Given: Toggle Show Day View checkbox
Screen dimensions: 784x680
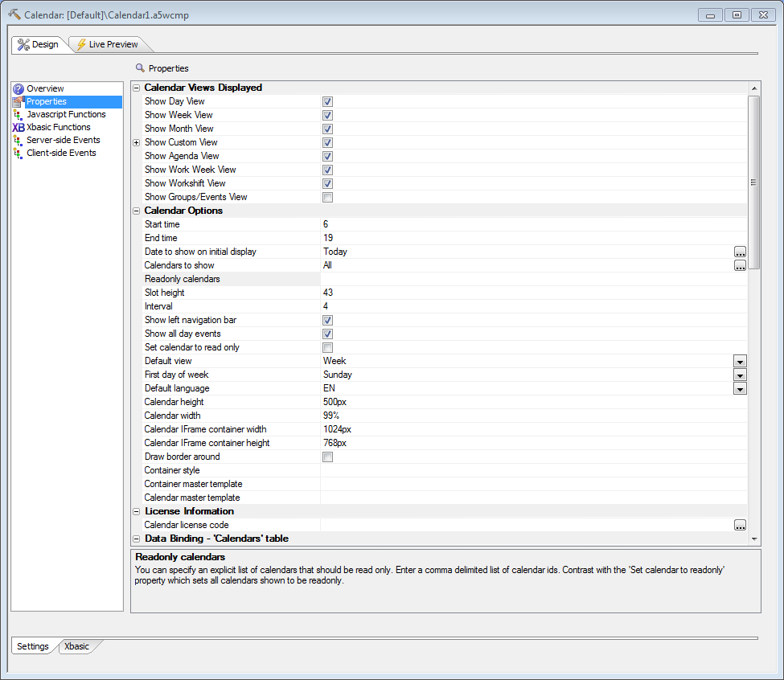Looking at the screenshot, I should tap(327, 101).
